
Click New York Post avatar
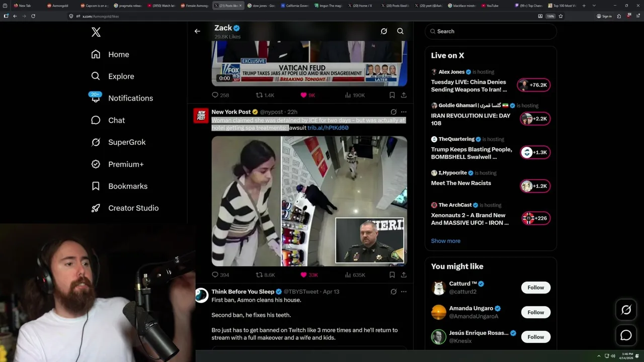click(201, 116)
